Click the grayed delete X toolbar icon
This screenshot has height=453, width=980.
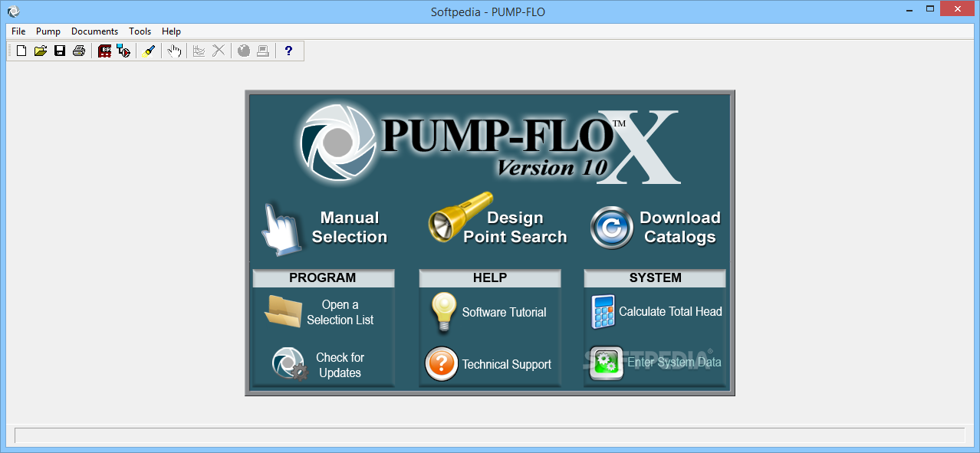[219, 51]
